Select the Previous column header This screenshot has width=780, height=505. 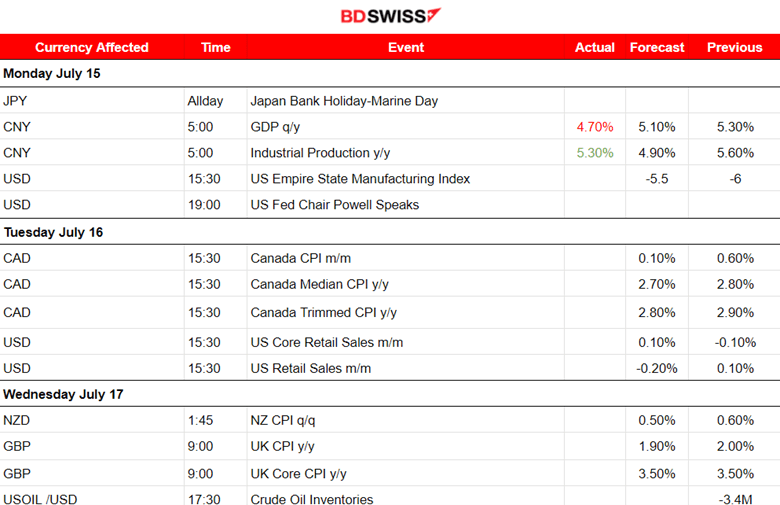pos(734,47)
